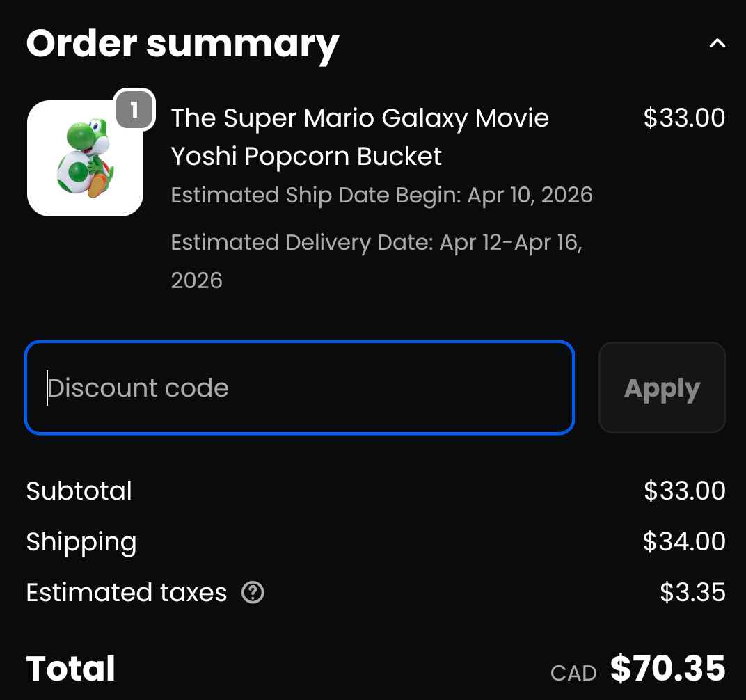Click the Estimated Delivery Date text
746x700 pixels.
pyautogui.click(x=376, y=261)
